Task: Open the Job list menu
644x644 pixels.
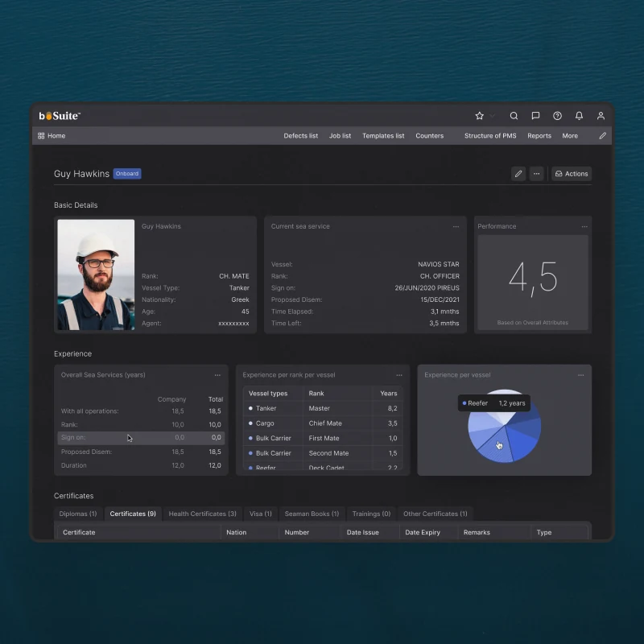Action: (x=340, y=135)
